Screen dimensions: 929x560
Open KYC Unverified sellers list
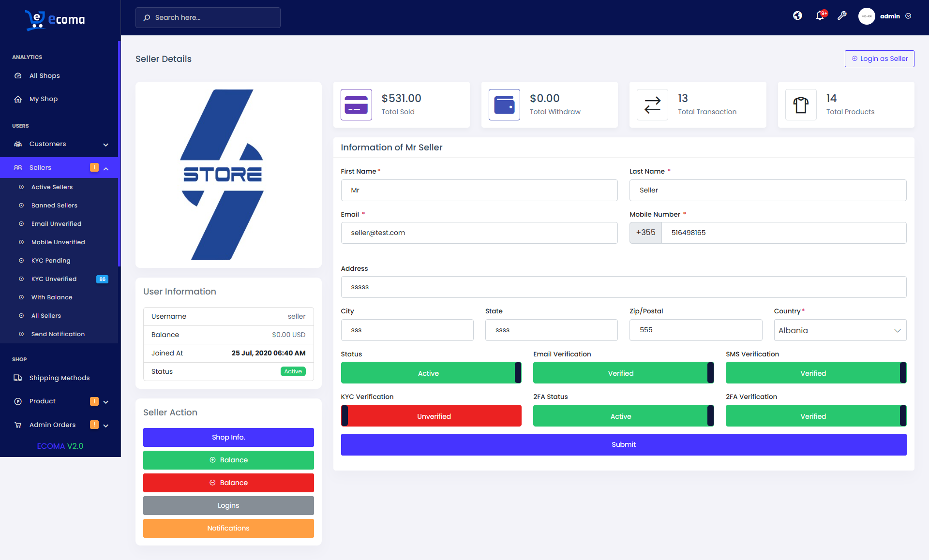54,279
